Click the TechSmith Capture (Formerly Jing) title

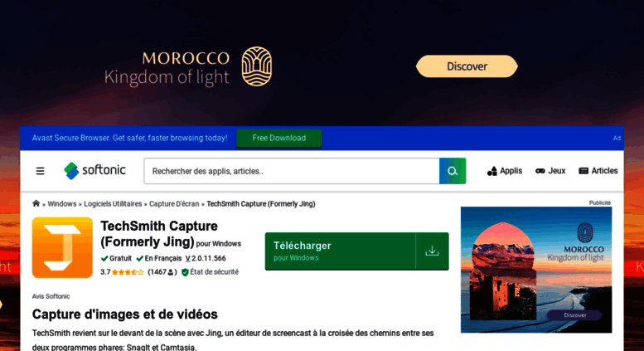159,233
